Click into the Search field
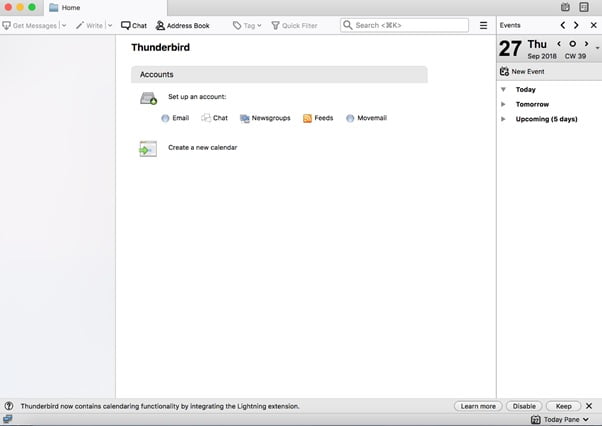This screenshot has width=602, height=426. [x=404, y=25]
